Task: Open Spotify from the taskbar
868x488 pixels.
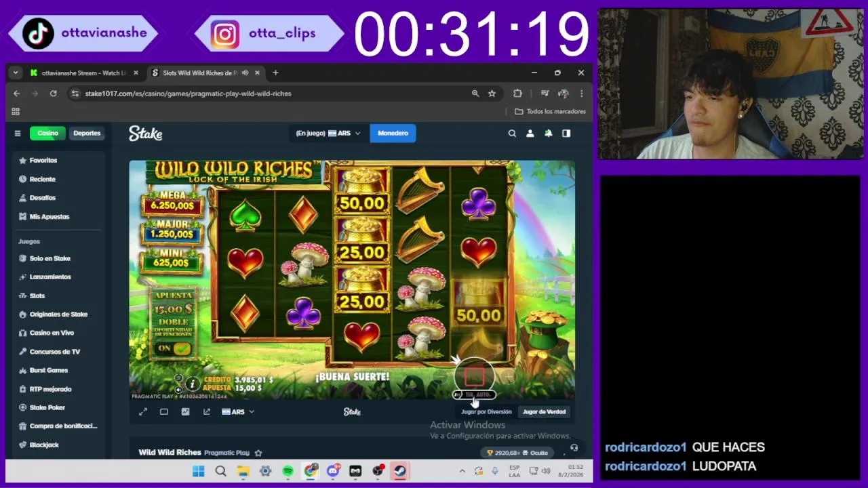Action: [x=288, y=471]
